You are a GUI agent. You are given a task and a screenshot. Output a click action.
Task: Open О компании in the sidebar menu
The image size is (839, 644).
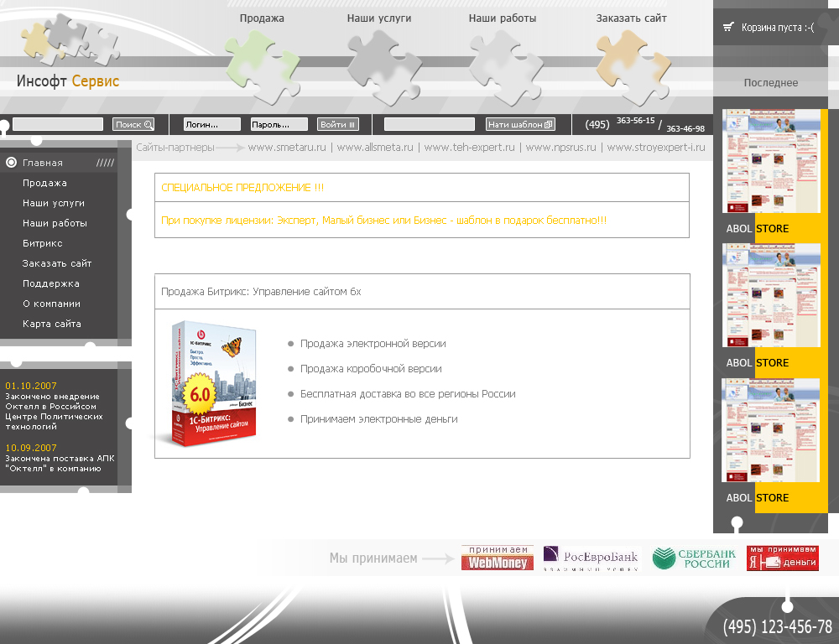[x=51, y=304]
